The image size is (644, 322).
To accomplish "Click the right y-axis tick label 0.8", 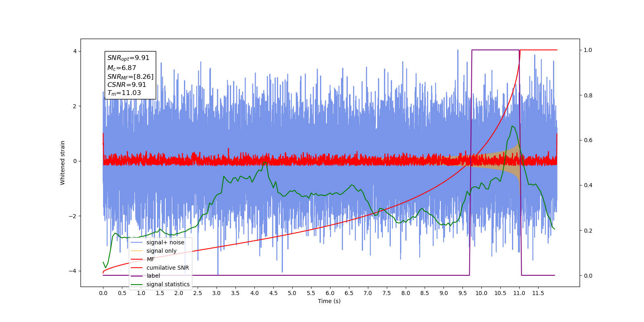I will [588, 95].
